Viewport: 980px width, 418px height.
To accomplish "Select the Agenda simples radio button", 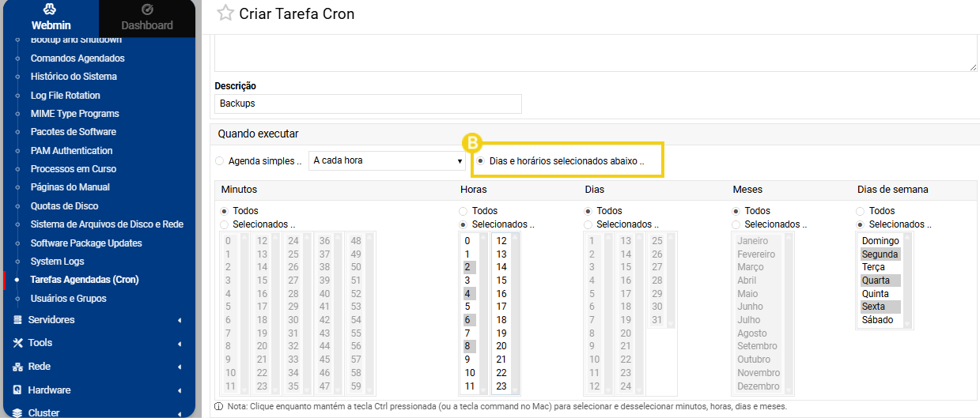I will coord(220,160).
